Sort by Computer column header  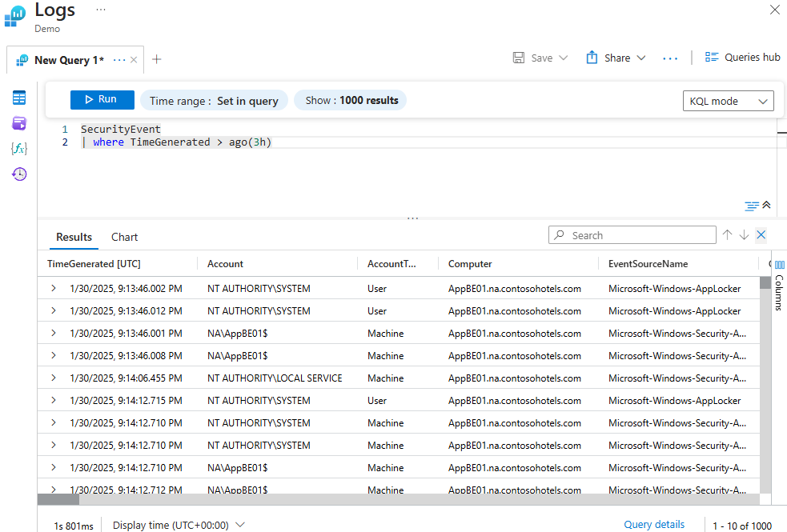tap(470, 264)
